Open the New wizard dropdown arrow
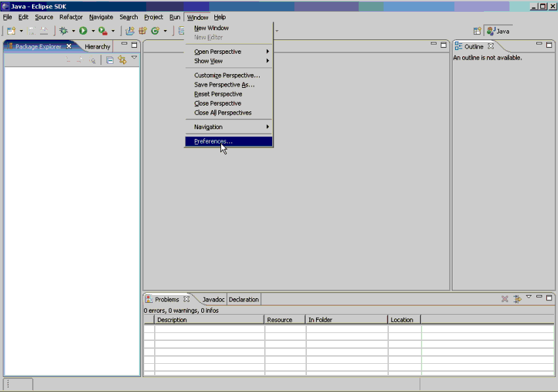The image size is (558, 392). click(21, 31)
